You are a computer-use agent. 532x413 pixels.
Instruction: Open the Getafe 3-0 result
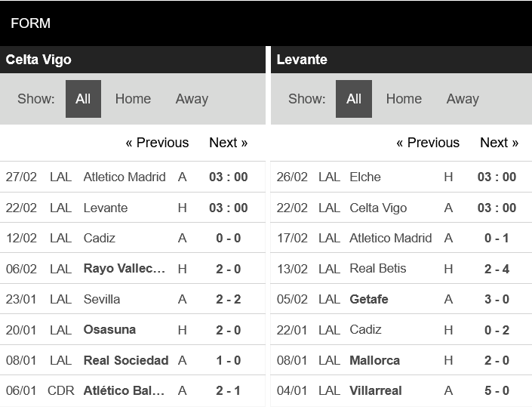(x=401, y=299)
